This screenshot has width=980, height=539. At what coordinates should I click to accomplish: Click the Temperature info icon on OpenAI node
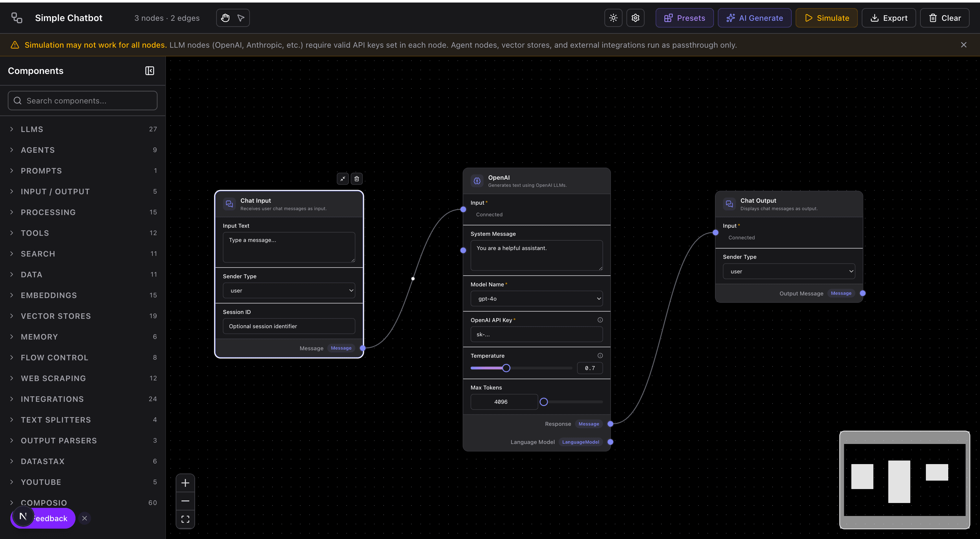point(600,355)
